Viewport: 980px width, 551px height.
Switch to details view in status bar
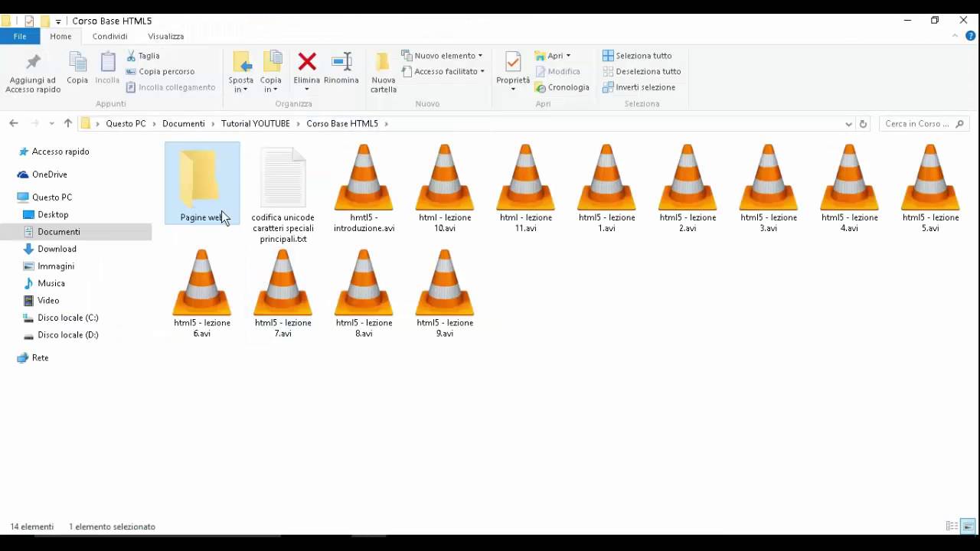pyautogui.click(x=952, y=527)
